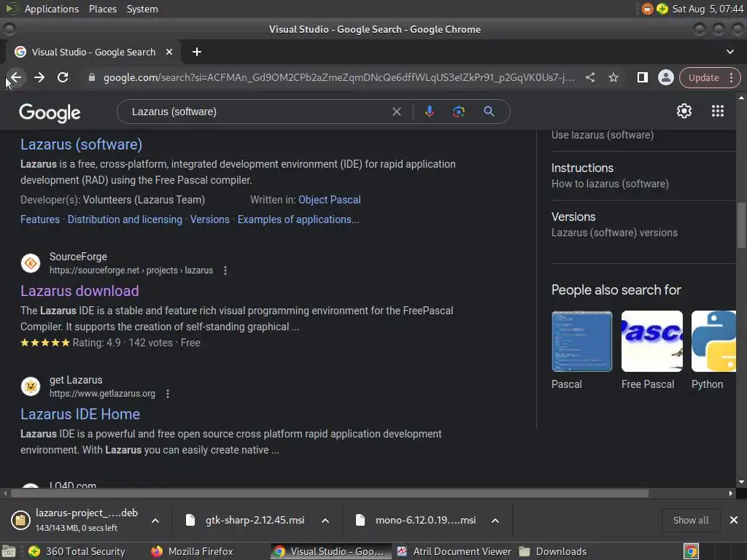Click the clock showing Sat Aug 5
The height and width of the screenshot is (560, 747).
(x=708, y=9)
